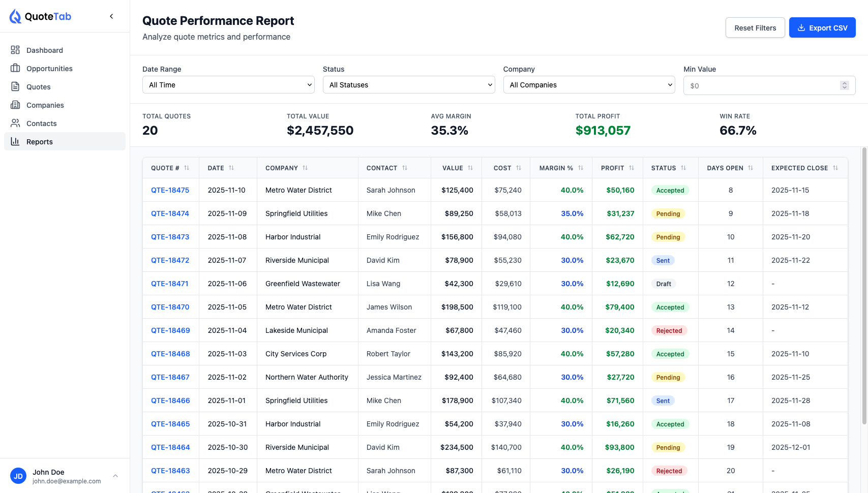Click the Companies building icon
This screenshot has height=493, width=868.
(x=15, y=105)
